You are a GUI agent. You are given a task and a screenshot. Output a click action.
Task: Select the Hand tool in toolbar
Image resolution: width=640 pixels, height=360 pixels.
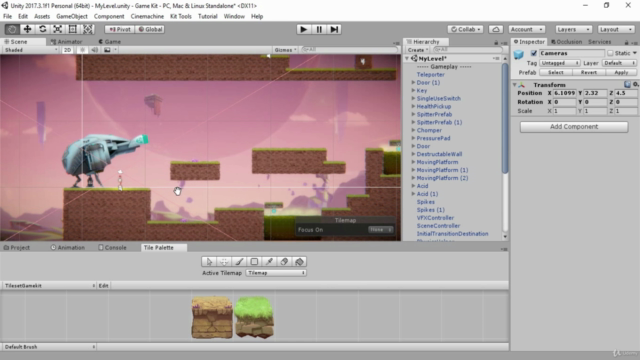pos(12,29)
